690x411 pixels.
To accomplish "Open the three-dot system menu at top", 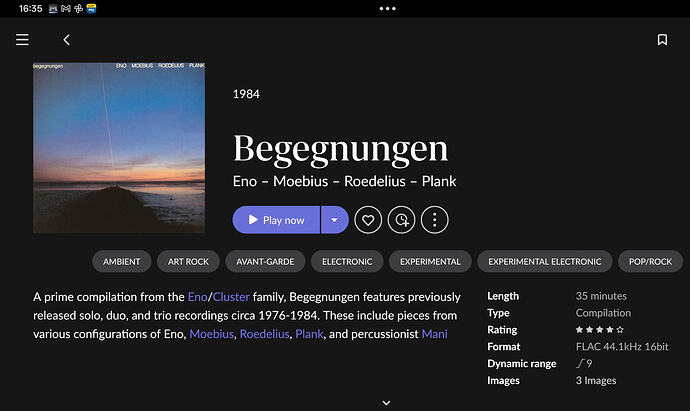I will tap(387, 8).
